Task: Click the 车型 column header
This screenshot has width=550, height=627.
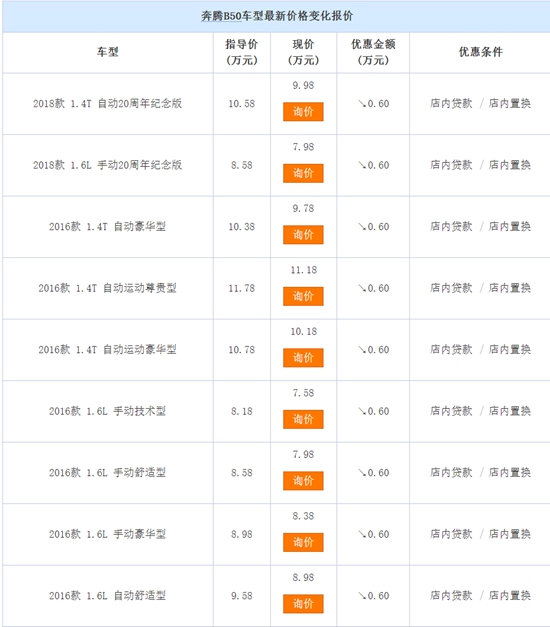Action: (107, 52)
